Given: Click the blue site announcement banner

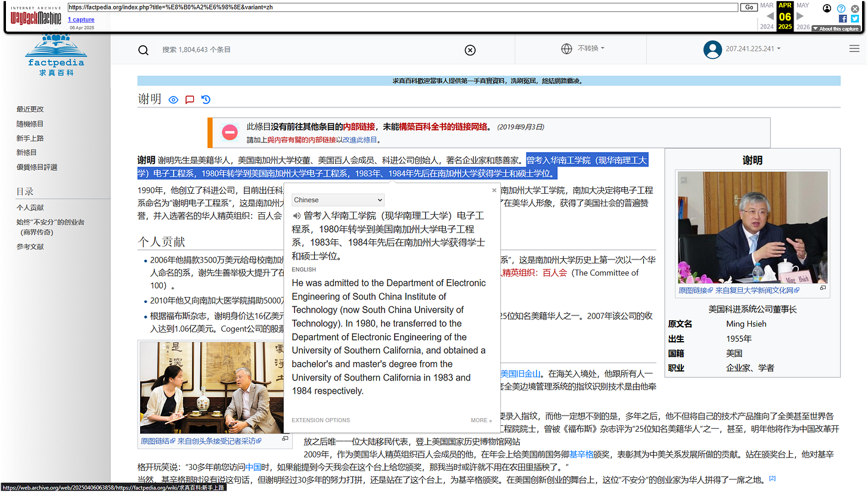Looking at the screenshot, I should 489,81.
